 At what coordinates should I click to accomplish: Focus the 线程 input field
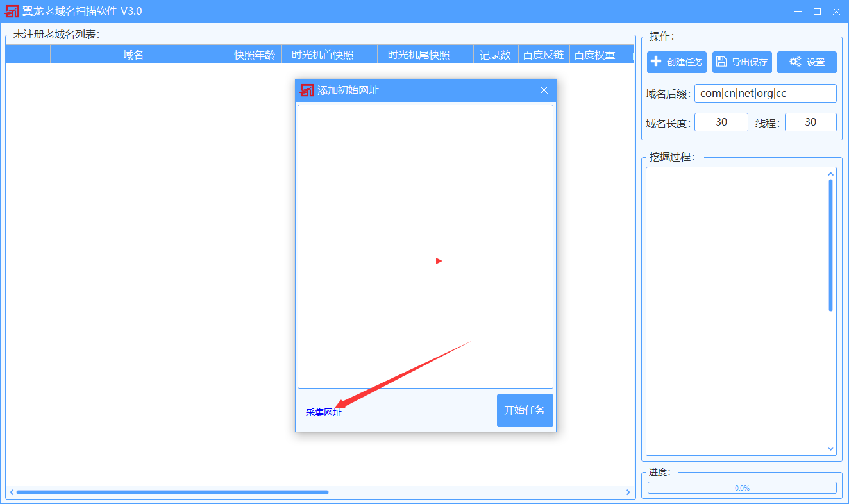(x=811, y=122)
